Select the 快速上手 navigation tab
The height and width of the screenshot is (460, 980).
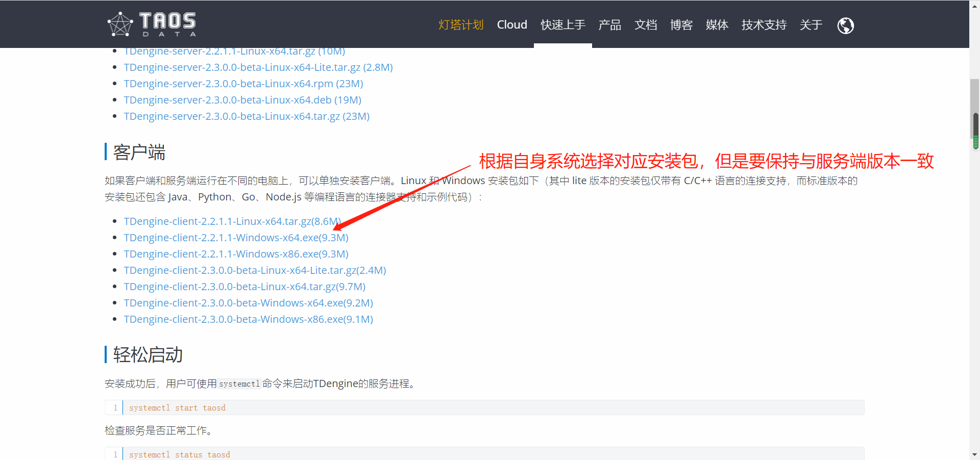(562, 25)
